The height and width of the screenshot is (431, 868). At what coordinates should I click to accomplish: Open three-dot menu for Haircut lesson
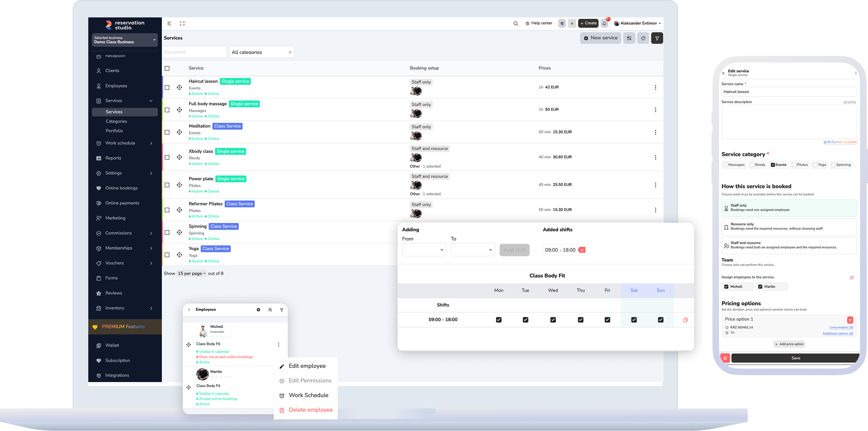pyautogui.click(x=655, y=87)
